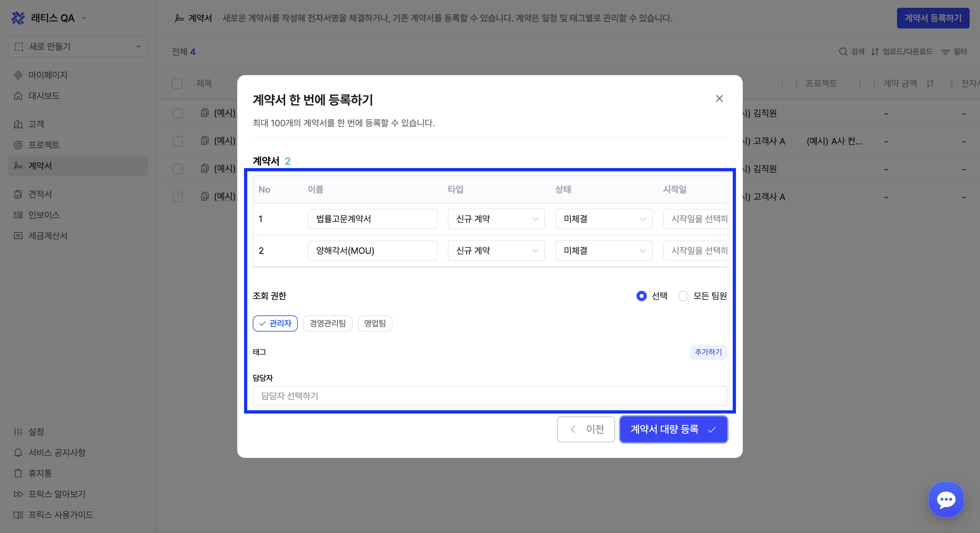This screenshot has height=533, width=980.
Task: Open the 인보이스 sidebar menu
Action: [43, 215]
